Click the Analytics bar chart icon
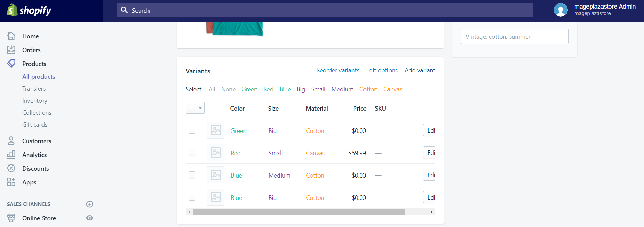This screenshot has height=227, width=644. click(x=11, y=155)
